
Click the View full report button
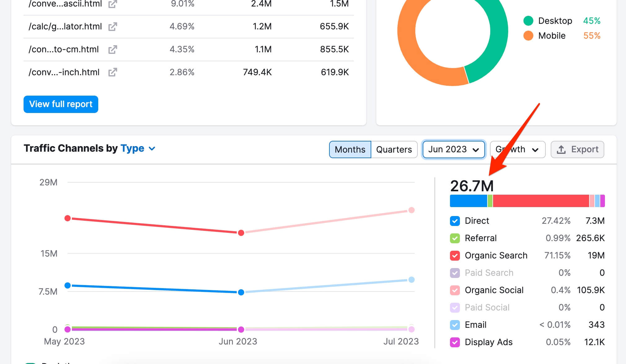click(61, 104)
